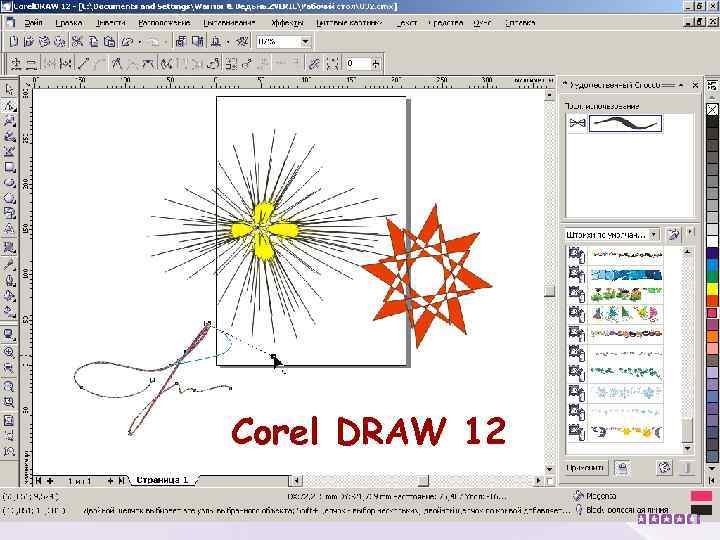Screen dimensions: 720x540
Task: Select the Rectangle tool
Action: coord(10,167)
